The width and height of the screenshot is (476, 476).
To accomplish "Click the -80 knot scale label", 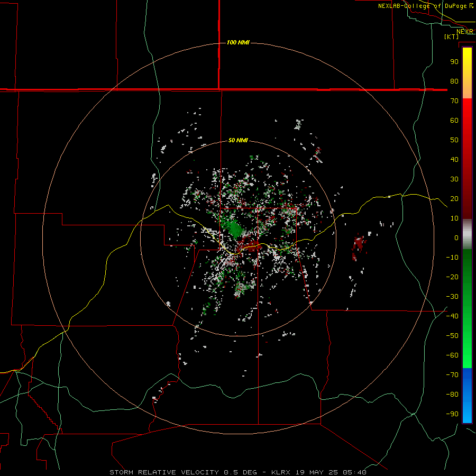I will click(x=452, y=395).
